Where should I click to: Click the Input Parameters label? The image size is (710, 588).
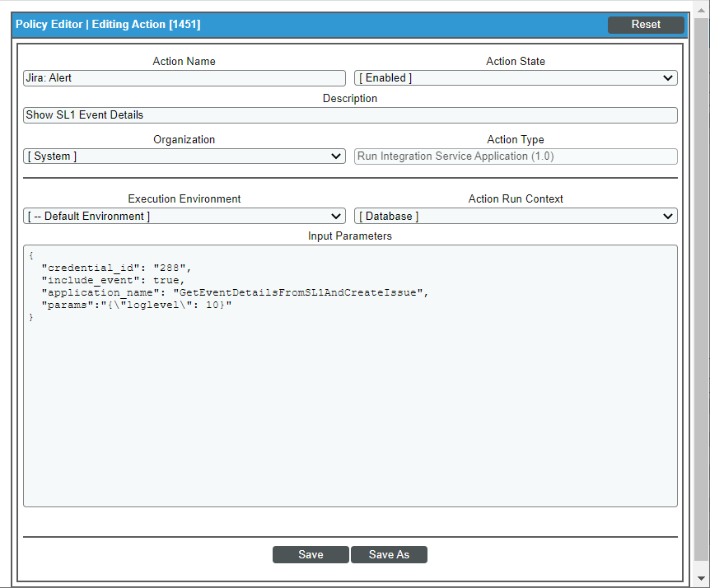click(350, 236)
